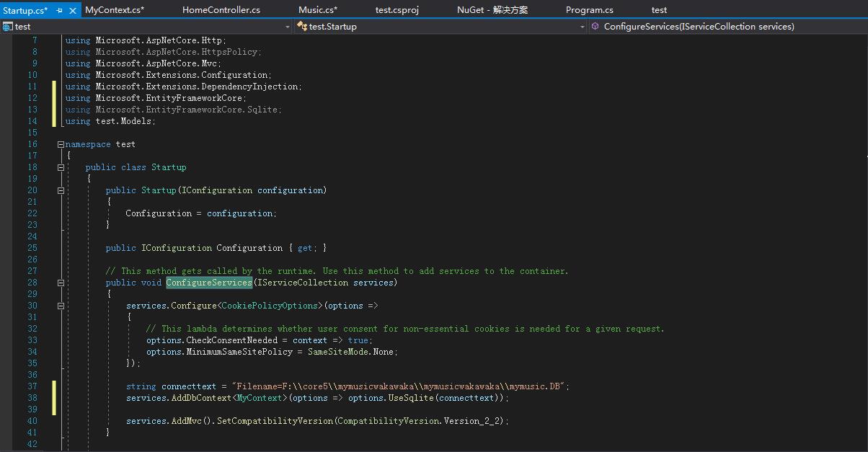Click the method icon beside ConfigureServices dropdown
Image resolution: width=868 pixels, height=452 pixels.
(595, 27)
